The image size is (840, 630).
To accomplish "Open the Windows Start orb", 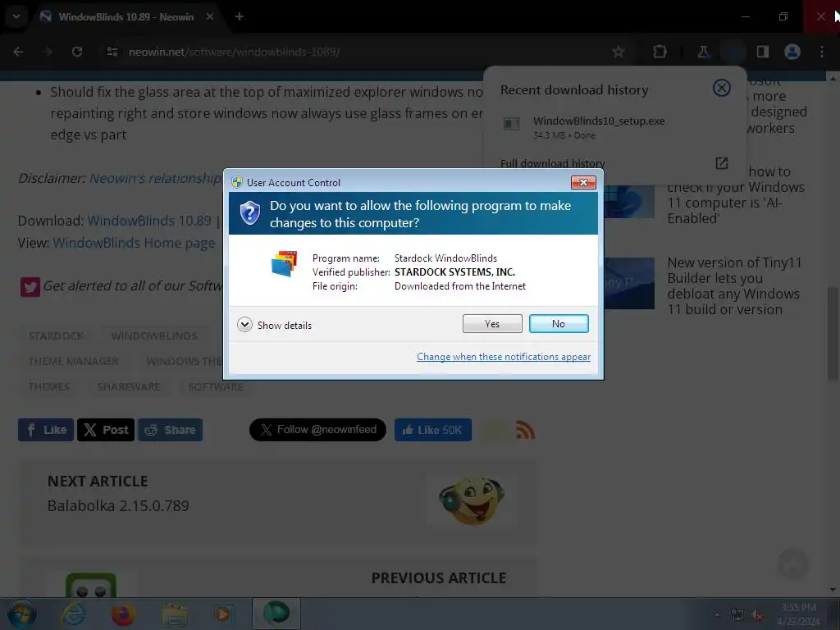I will pos(22,614).
